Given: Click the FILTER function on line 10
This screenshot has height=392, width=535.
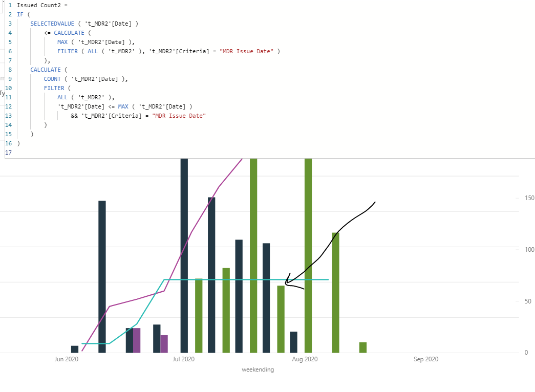Looking at the screenshot, I should coord(54,88).
